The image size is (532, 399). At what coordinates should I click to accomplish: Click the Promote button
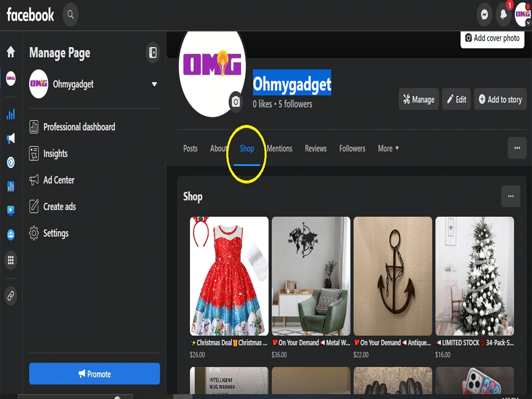pyautogui.click(x=94, y=373)
